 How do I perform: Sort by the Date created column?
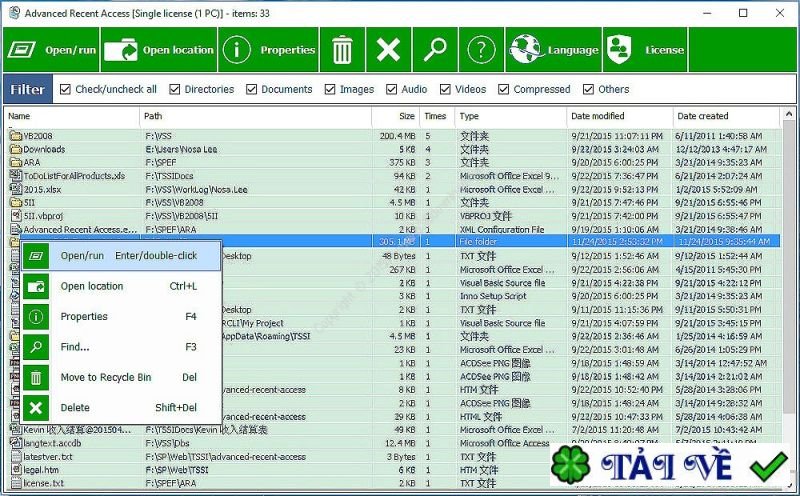pyautogui.click(x=726, y=116)
